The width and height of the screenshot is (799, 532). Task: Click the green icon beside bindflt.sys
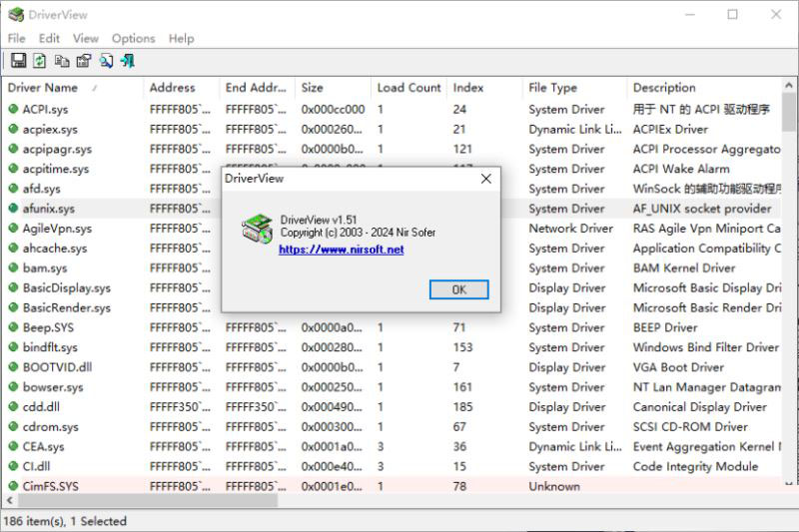pyautogui.click(x=13, y=346)
